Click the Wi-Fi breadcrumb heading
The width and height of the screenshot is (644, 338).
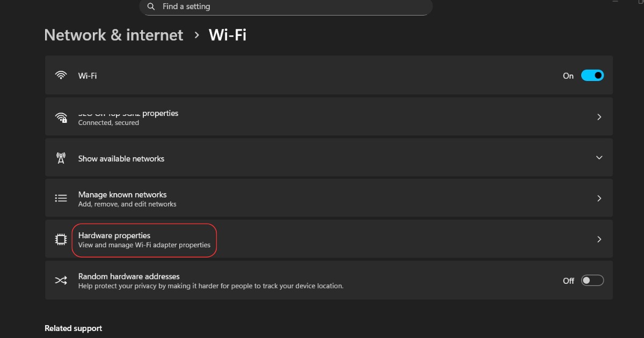tap(228, 34)
